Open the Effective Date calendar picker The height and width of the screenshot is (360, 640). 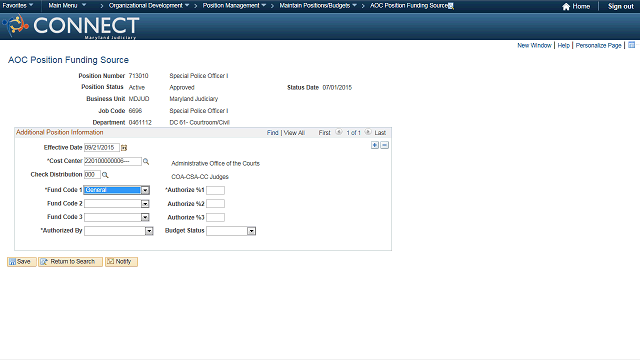pos(124,148)
